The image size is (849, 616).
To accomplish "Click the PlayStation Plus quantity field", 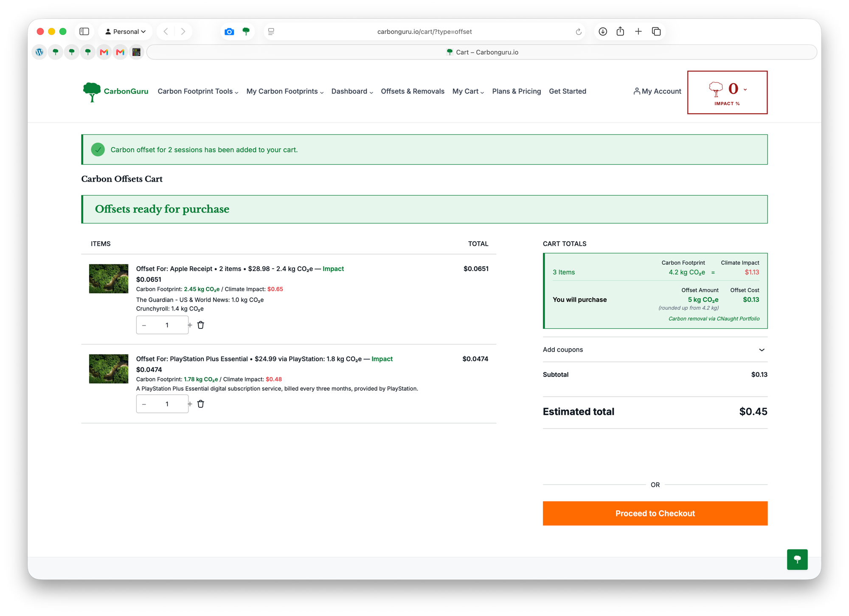I will click(x=167, y=404).
